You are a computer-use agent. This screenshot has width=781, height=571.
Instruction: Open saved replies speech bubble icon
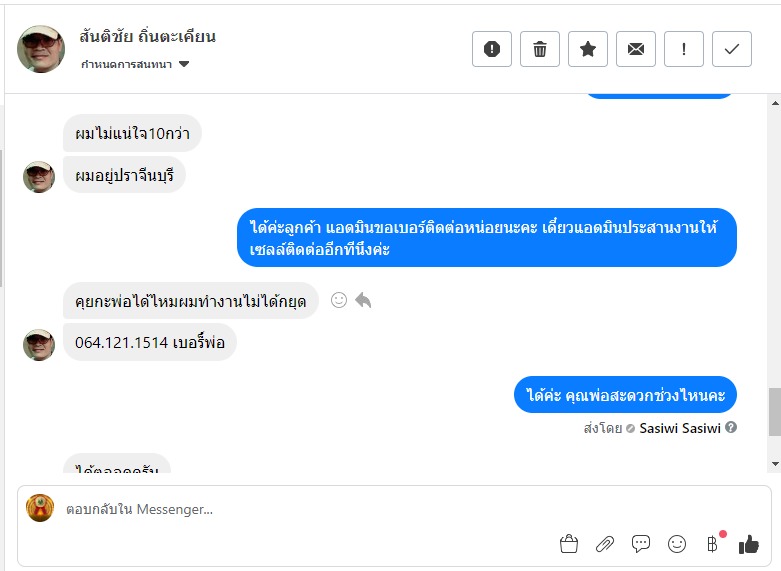click(x=641, y=544)
